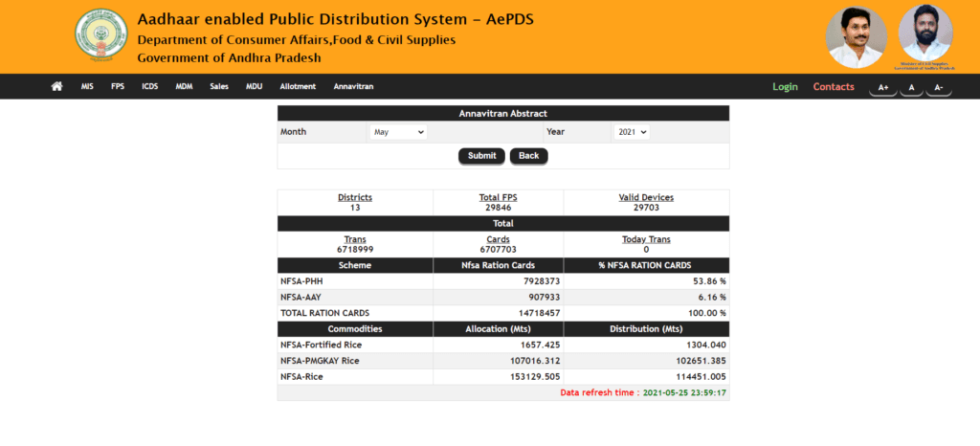Click the Back button
Viewport: 980px width, 446px height.
(x=528, y=156)
